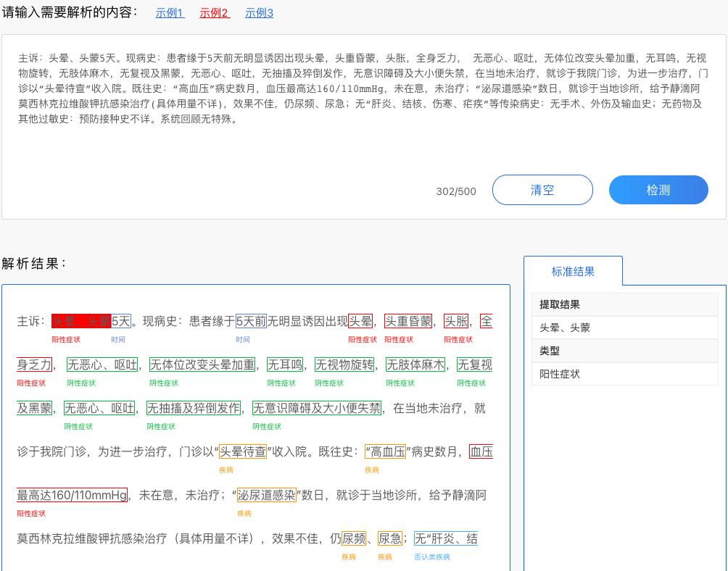Select the 尿急 disease entity
728x571 pixels.
(x=390, y=538)
